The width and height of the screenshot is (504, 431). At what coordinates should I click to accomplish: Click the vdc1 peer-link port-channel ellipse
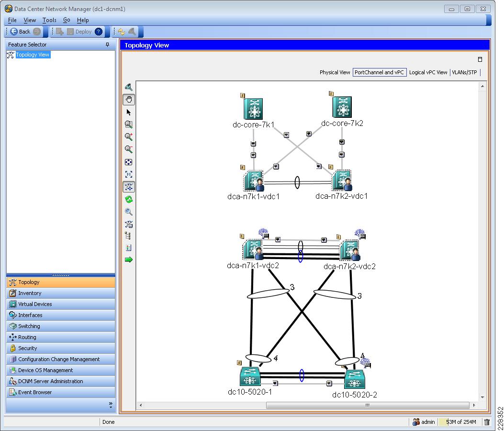click(x=297, y=182)
